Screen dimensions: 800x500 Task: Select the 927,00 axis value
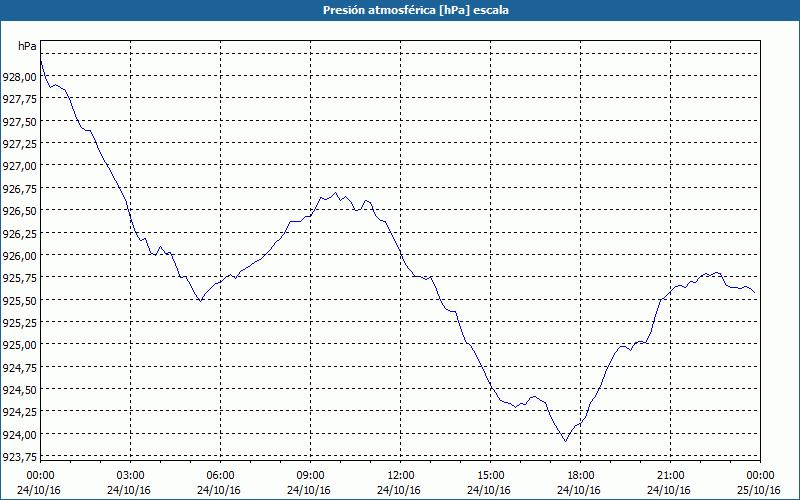[20, 166]
